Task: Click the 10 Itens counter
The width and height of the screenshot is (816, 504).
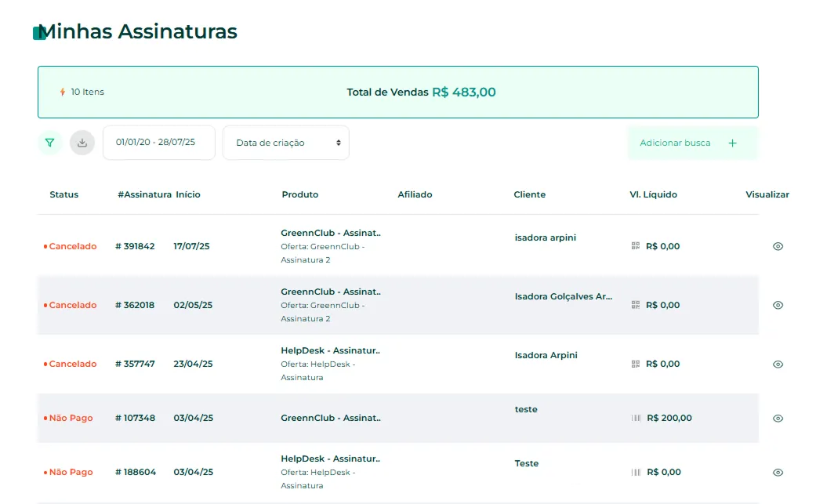Action: (88, 92)
